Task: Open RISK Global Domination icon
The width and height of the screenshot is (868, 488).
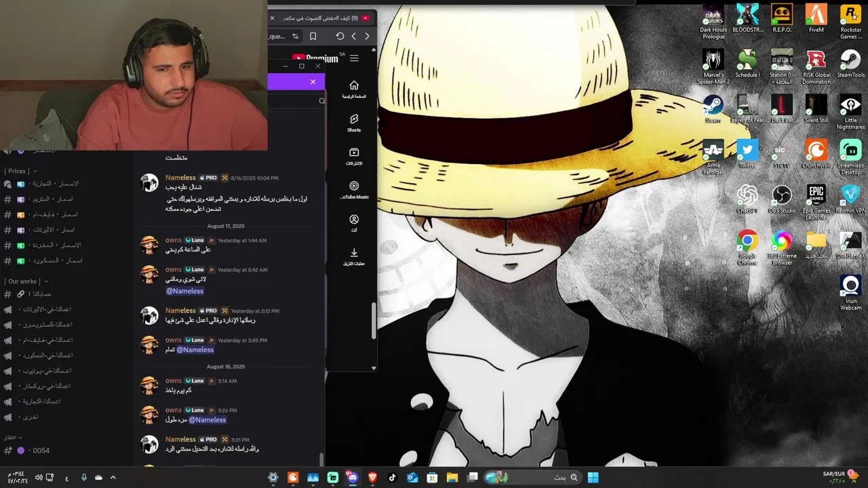Action: coord(816,66)
